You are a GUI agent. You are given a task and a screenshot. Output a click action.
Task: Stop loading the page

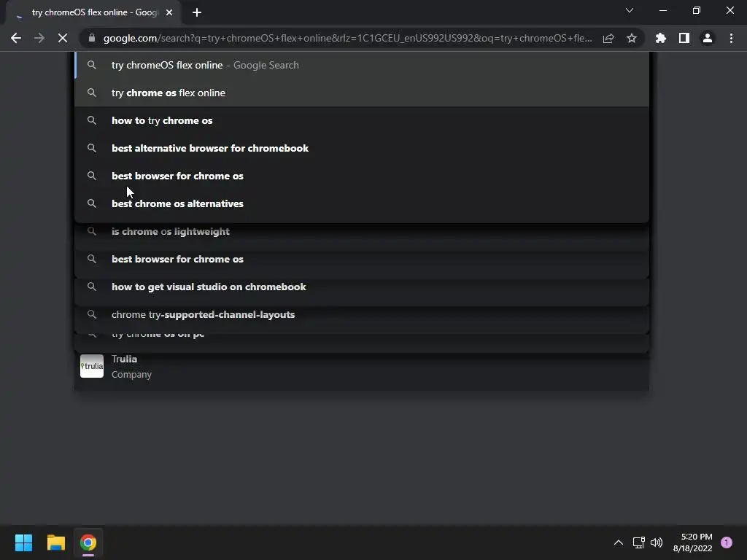(63, 38)
